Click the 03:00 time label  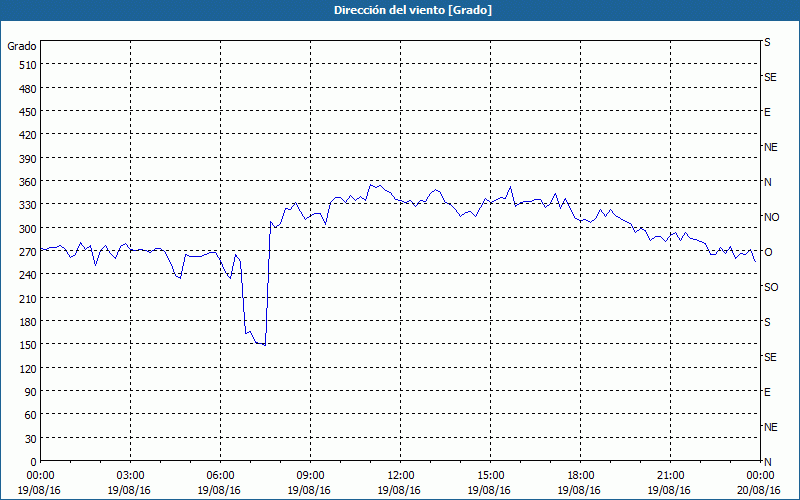point(130,476)
